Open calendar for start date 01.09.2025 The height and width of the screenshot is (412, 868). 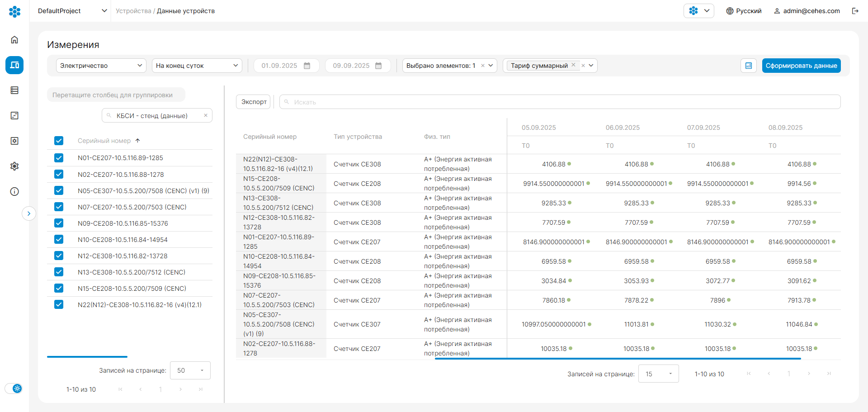click(307, 66)
